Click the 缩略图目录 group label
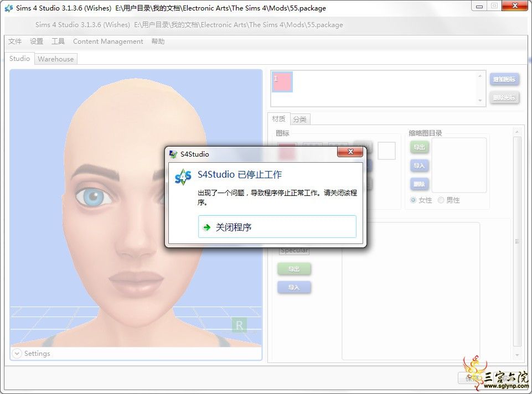Viewport: 532px width, 394px height. pyautogui.click(x=425, y=133)
